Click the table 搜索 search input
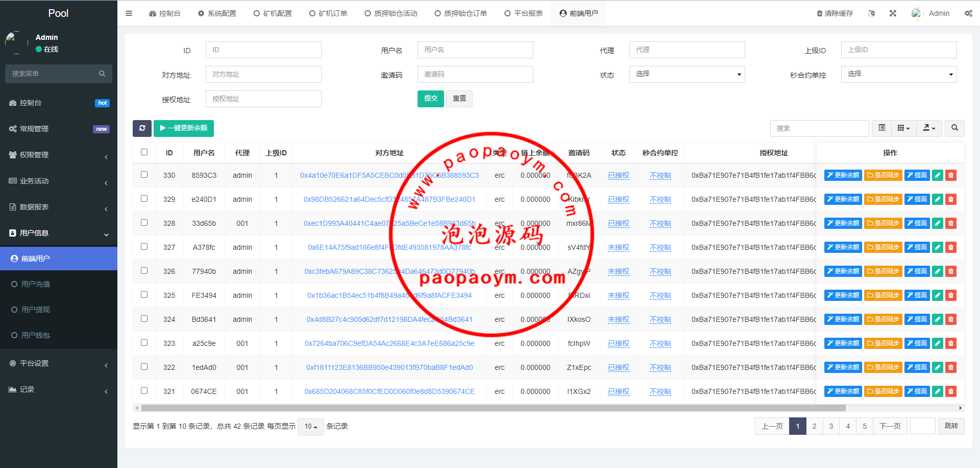Viewport: 980px width, 468px height. click(819, 128)
